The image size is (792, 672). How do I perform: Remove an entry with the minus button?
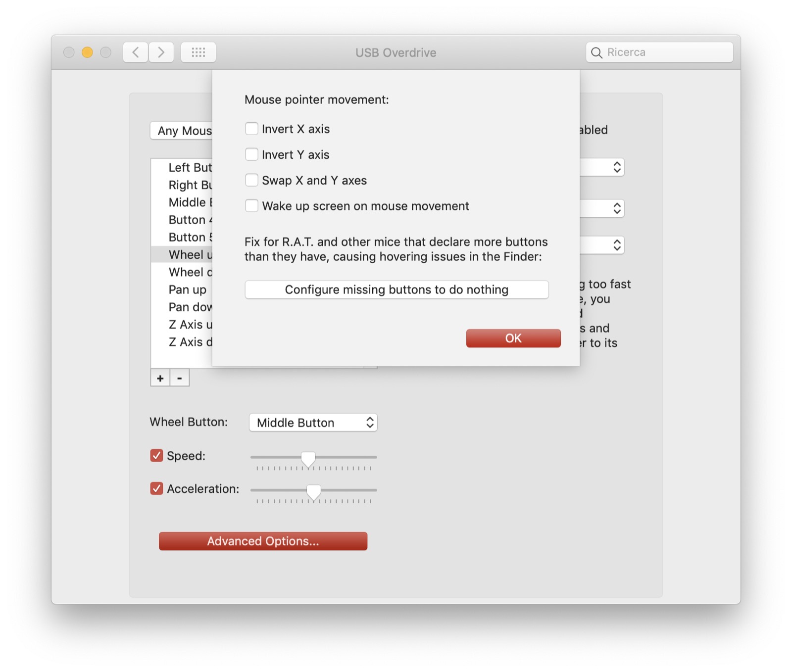point(180,378)
